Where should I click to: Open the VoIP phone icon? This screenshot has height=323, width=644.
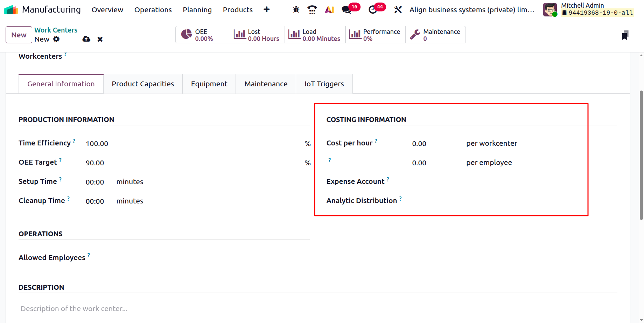coord(312,10)
